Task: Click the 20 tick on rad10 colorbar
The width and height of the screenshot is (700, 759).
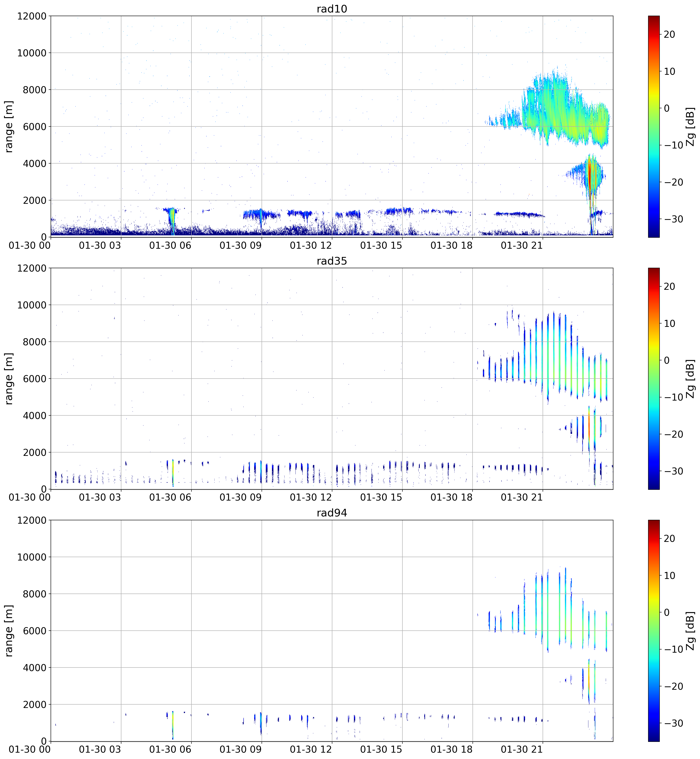Action: click(670, 35)
